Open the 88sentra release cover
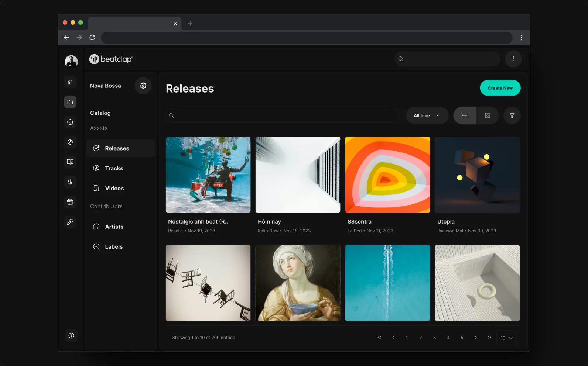Viewport: 588px width, 366px height. [387, 175]
